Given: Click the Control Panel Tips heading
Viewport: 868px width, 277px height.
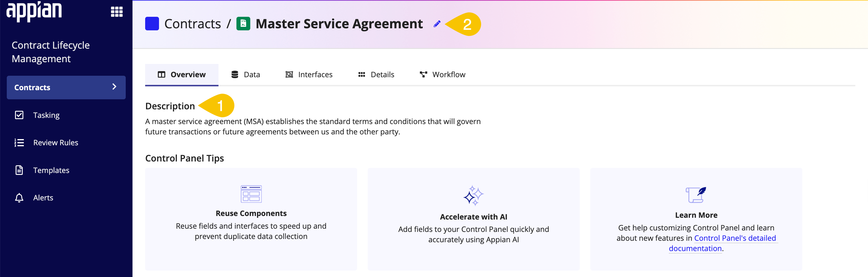Looking at the screenshot, I should (184, 158).
